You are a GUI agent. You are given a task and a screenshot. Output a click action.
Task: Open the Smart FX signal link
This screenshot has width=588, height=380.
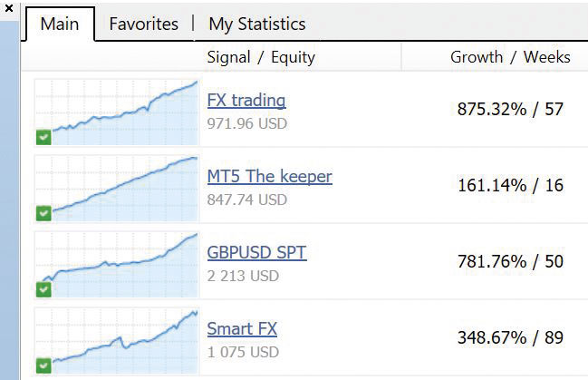(242, 328)
